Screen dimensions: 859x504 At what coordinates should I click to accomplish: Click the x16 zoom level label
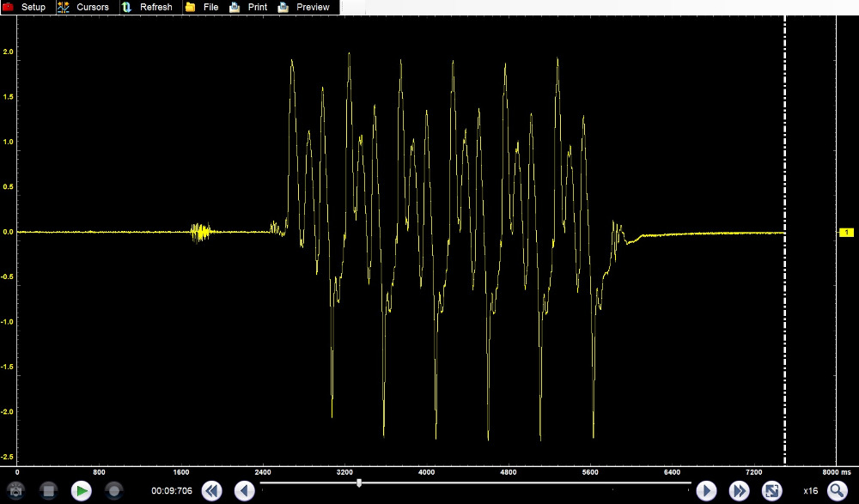point(810,491)
